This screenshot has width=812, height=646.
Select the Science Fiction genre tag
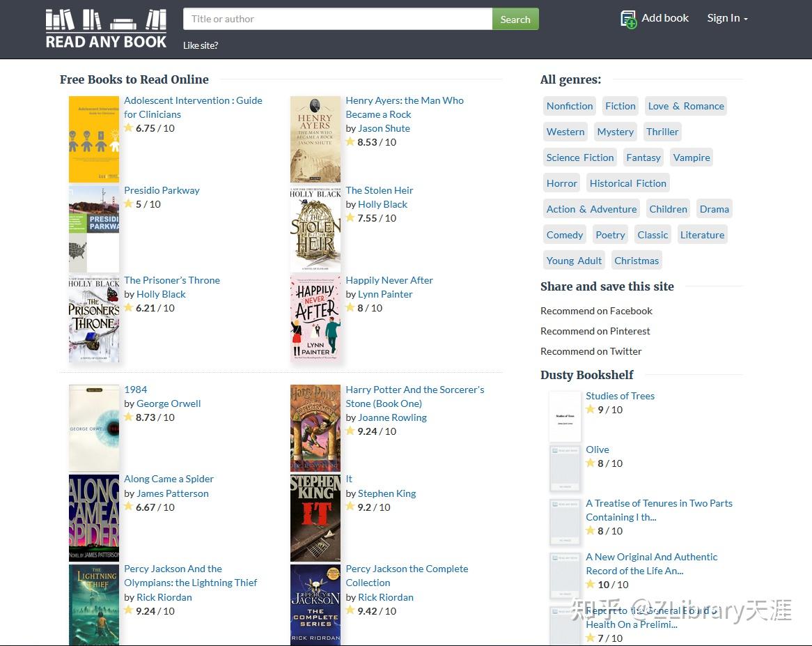[x=580, y=157]
